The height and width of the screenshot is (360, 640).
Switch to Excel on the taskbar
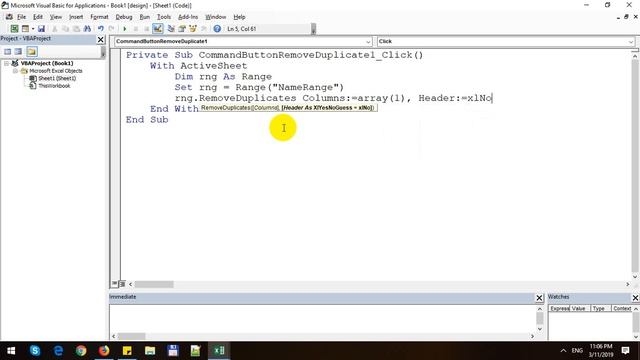click(219, 351)
